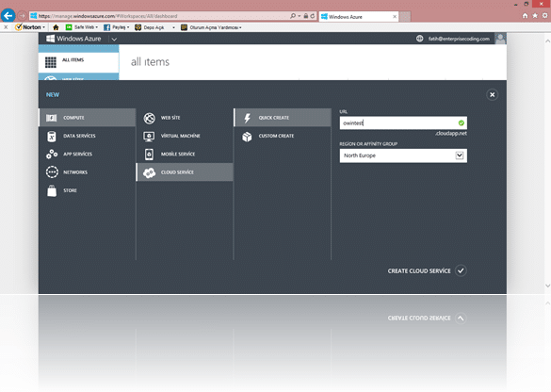Open the Region or Affinity Group dropdown
The width and height of the screenshot is (551, 392).
pos(403,155)
